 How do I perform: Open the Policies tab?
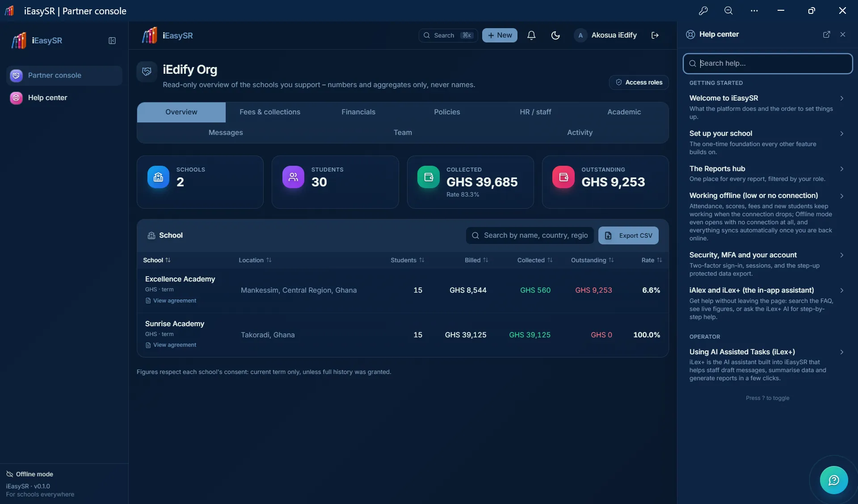447,112
